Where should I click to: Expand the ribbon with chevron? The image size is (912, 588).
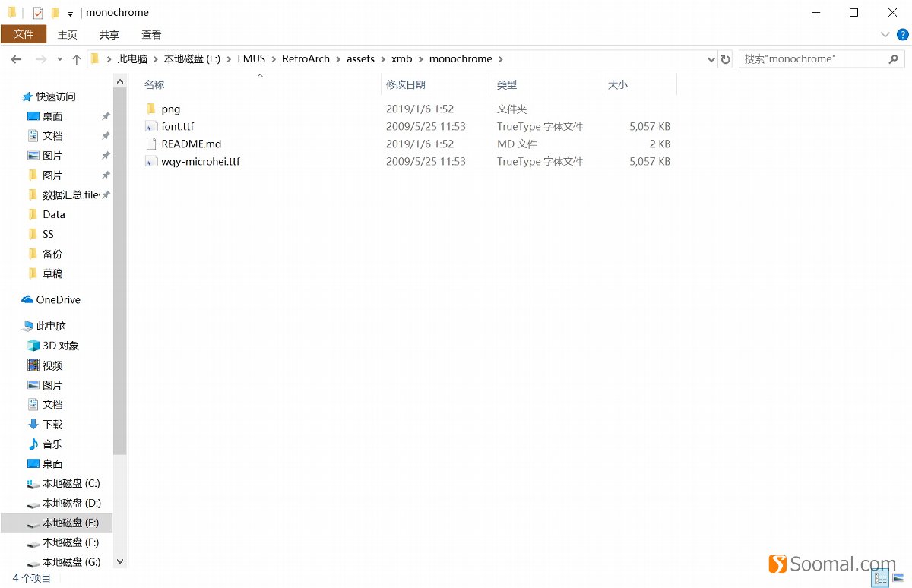point(885,34)
